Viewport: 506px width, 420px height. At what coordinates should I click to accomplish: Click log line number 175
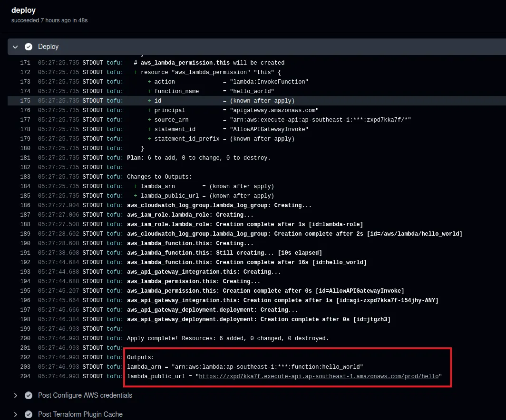click(x=25, y=101)
